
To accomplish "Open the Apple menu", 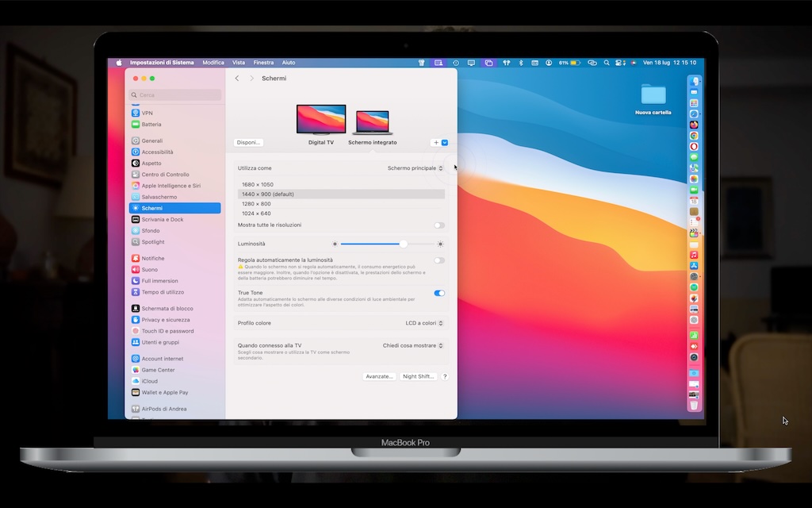I will point(119,63).
